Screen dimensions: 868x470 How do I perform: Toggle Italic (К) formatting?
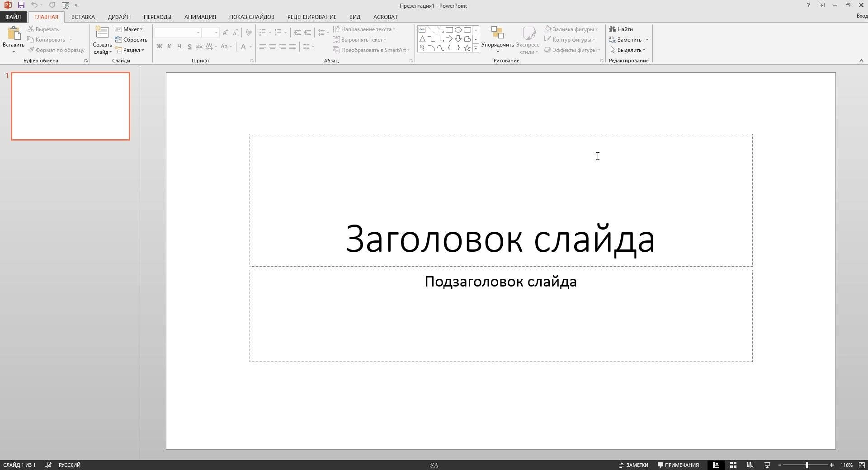point(169,46)
